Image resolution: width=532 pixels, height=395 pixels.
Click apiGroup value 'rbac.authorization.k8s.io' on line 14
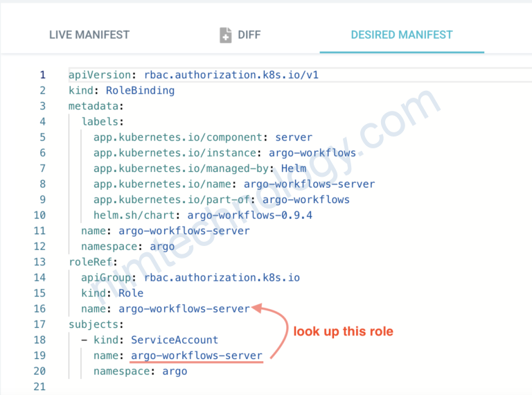222,278
